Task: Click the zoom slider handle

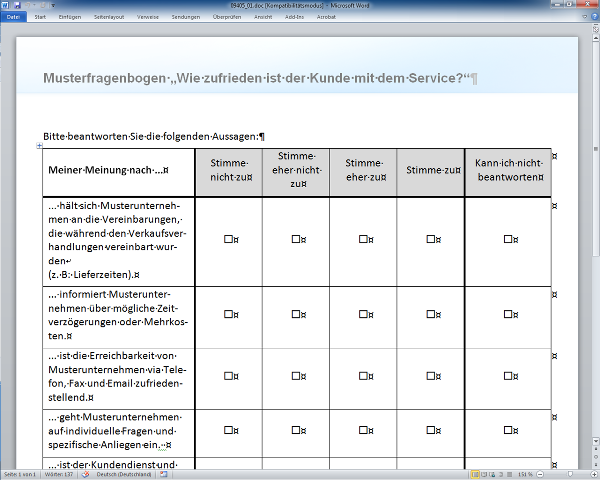Action: [570, 474]
